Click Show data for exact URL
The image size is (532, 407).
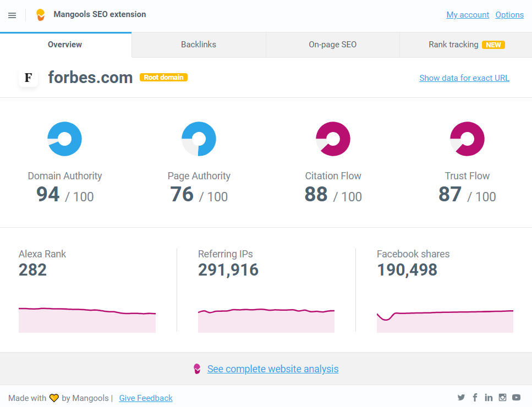tap(464, 78)
